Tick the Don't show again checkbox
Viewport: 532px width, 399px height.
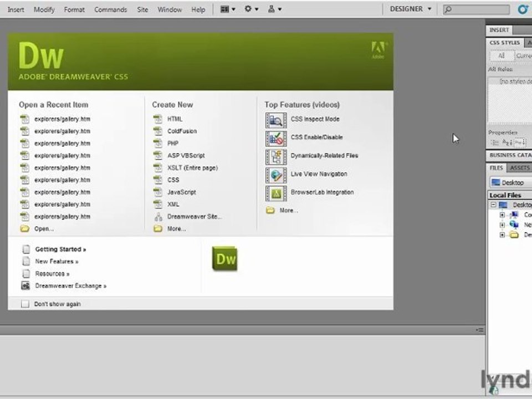25,304
